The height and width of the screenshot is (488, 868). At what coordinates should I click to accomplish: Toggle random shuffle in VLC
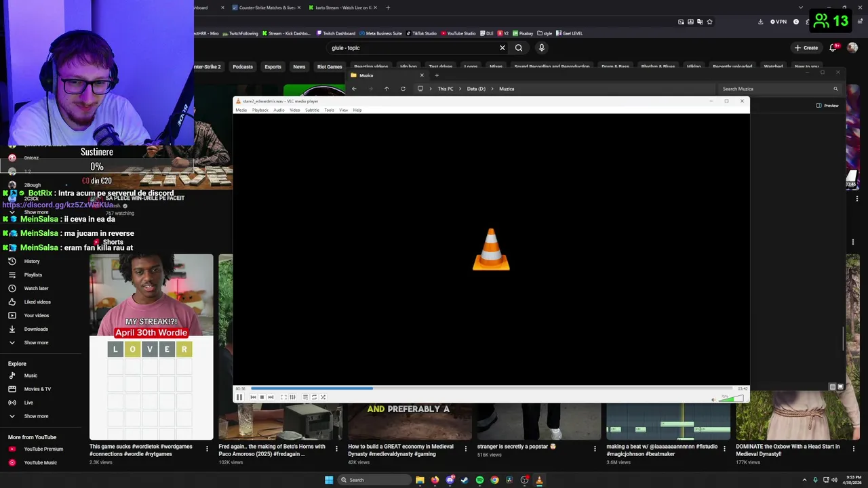[x=323, y=397]
